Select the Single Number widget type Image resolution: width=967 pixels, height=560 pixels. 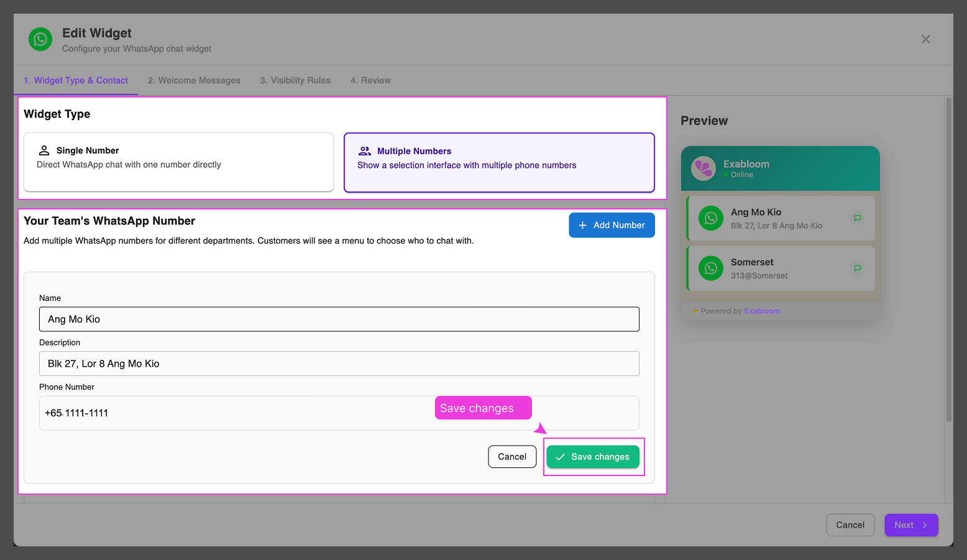point(178,162)
